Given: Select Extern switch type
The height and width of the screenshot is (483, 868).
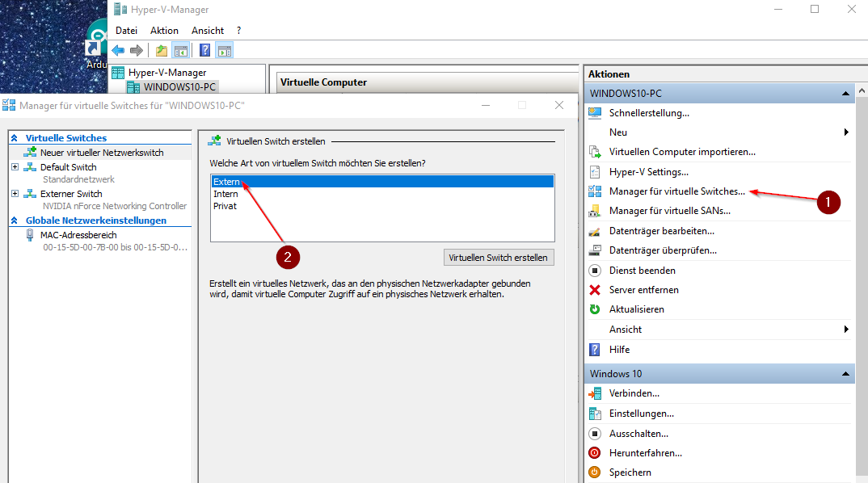Looking at the screenshot, I should pos(382,182).
